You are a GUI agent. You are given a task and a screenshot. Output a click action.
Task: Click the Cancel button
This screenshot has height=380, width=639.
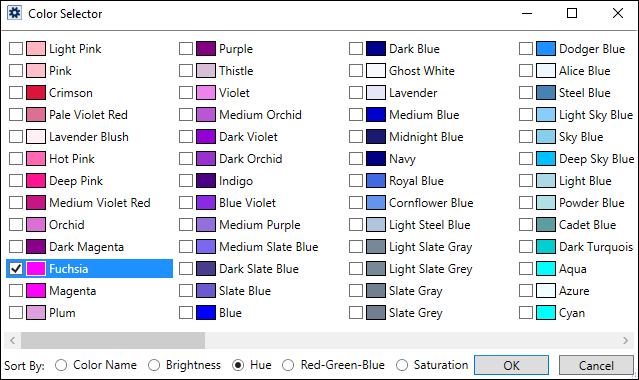[596, 365]
